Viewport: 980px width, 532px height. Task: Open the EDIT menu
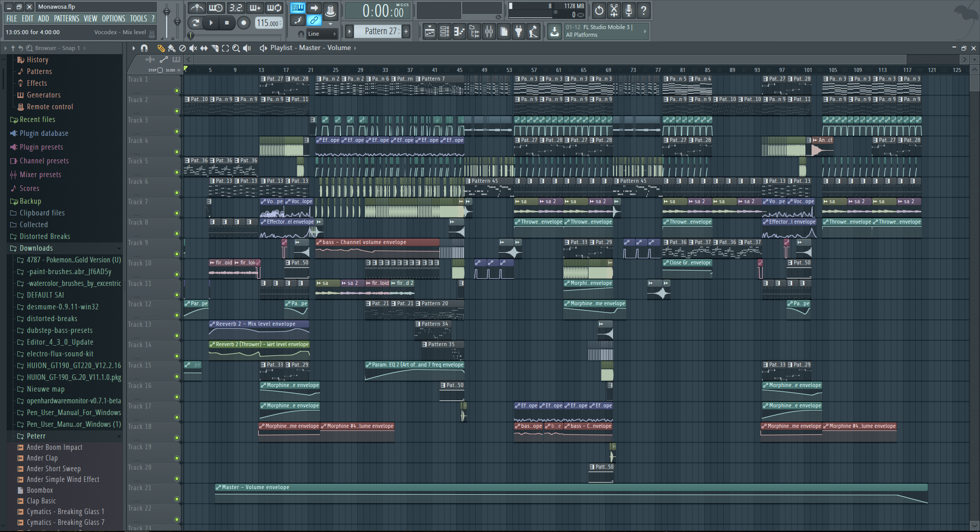[x=28, y=18]
